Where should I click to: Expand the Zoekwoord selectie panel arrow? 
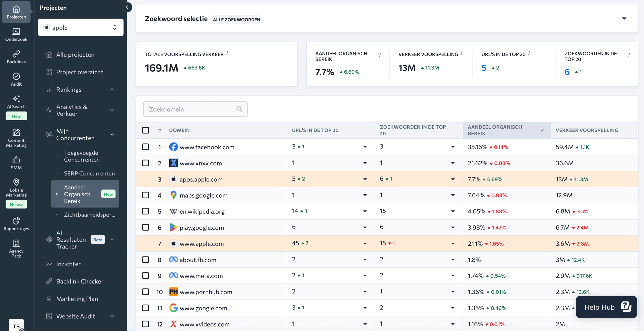624,18
